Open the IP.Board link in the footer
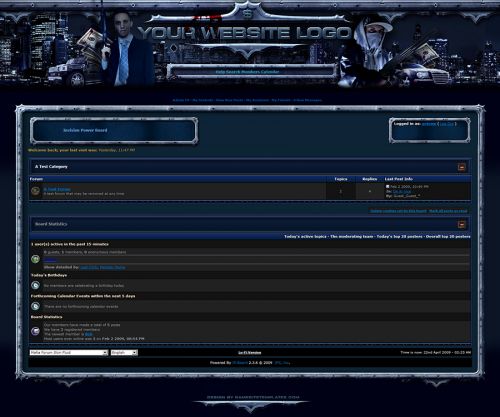 click(240, 363)
